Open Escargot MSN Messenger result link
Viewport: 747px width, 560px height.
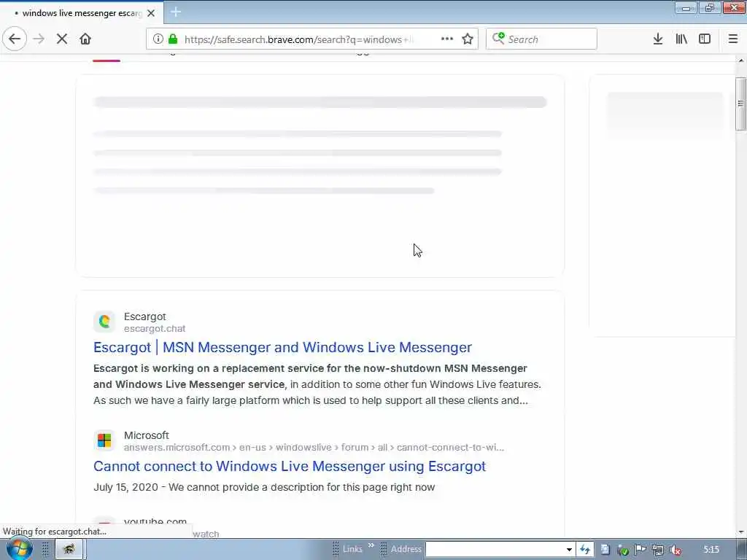[x=282, y=347]
